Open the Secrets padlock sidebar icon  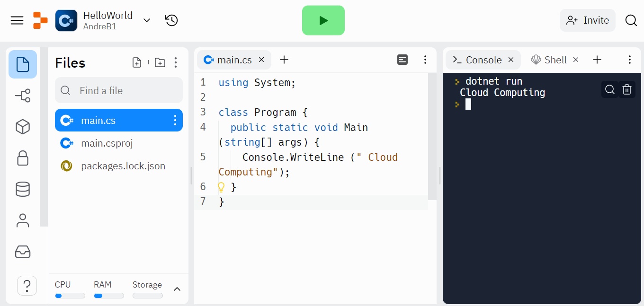coord(23,158)
